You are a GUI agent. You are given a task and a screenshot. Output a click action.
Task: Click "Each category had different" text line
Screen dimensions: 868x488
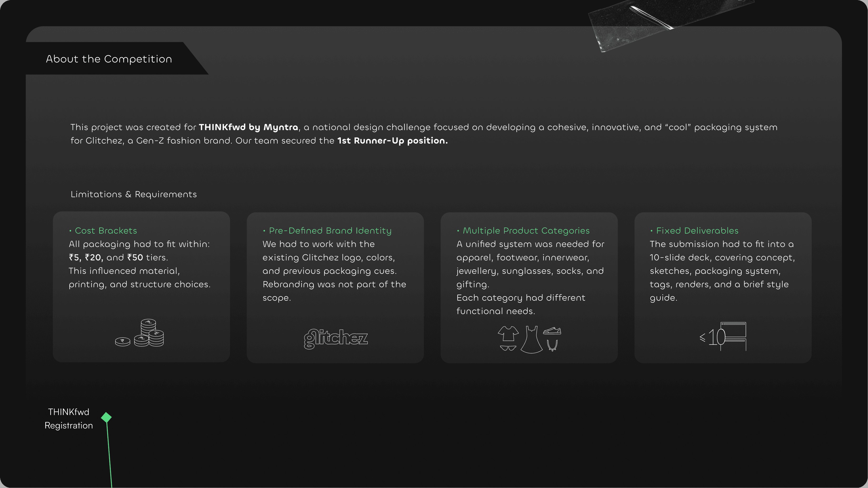(521, 298)
